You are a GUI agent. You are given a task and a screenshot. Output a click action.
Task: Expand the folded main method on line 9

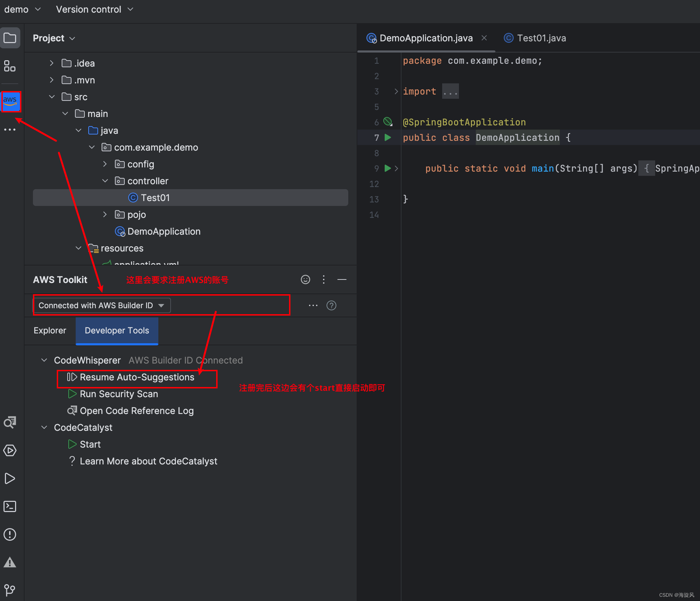point(396,168)
